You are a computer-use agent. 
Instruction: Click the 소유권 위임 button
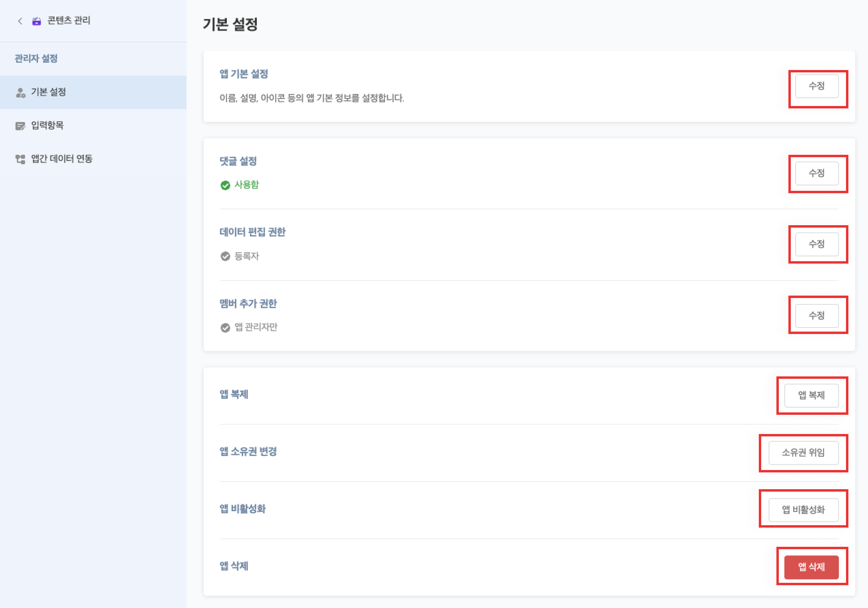(803, 452)
